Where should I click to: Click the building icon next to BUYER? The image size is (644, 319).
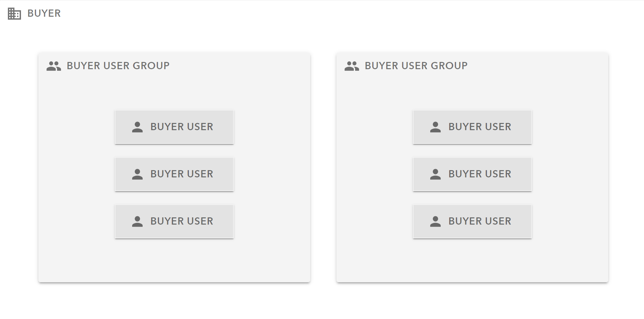click(x=14, y=14)
